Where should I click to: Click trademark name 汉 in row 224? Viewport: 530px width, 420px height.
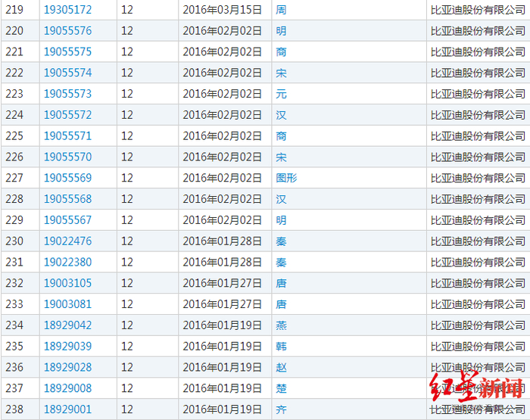[281, 115]
